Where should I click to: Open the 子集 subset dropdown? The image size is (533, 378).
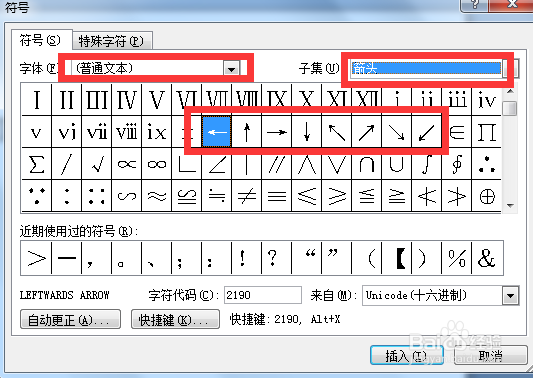coord(511,69)
